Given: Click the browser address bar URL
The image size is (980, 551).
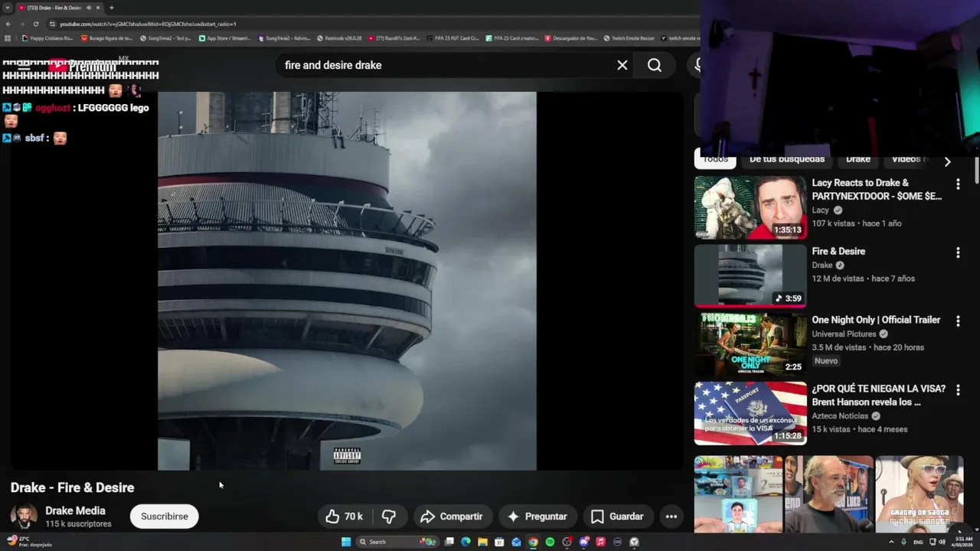Looking at the screenshot, I should (148, 24).
